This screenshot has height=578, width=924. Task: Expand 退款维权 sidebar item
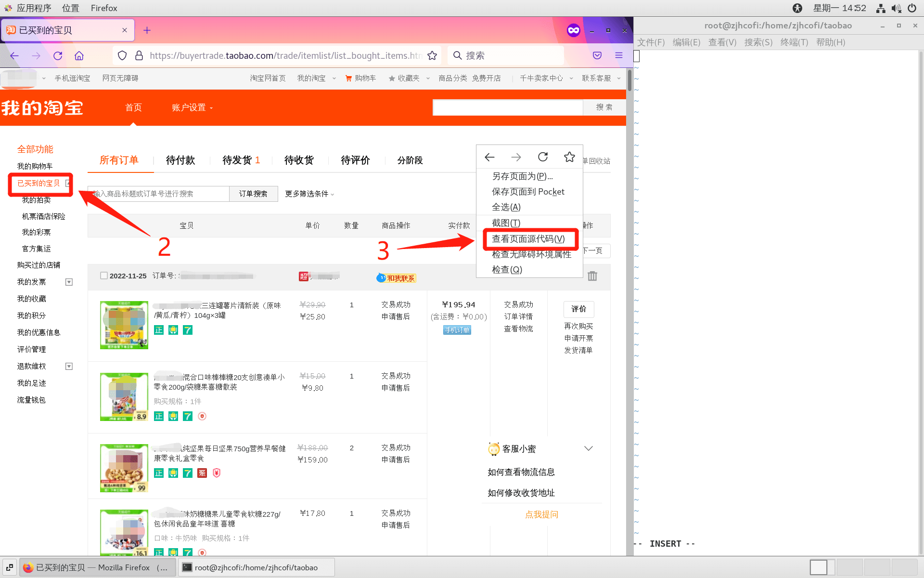click(x=69, y=367)
